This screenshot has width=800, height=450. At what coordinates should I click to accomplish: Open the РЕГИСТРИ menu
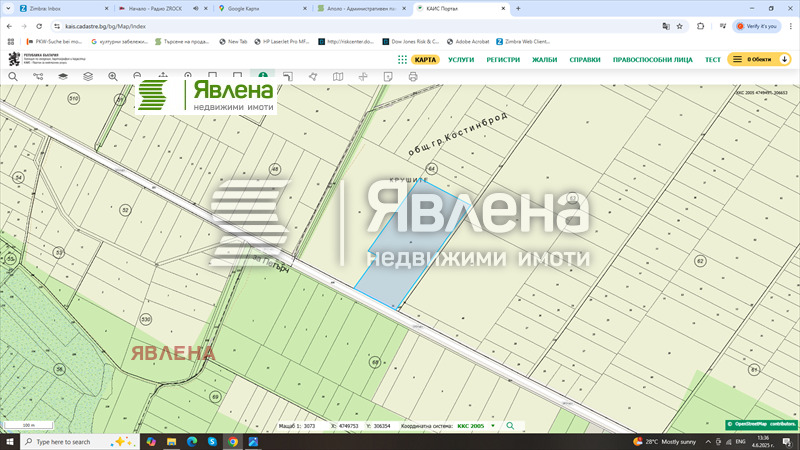(x=503, y=60)
